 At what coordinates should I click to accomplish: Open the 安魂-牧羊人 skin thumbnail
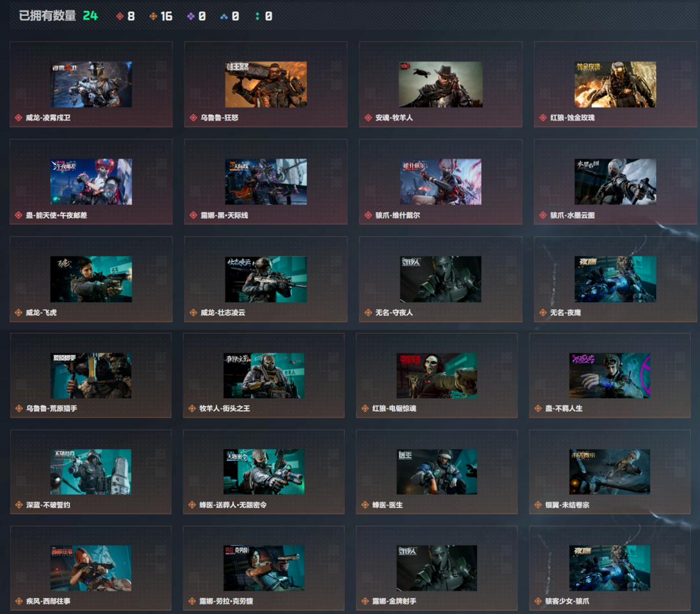coord(441,84)
